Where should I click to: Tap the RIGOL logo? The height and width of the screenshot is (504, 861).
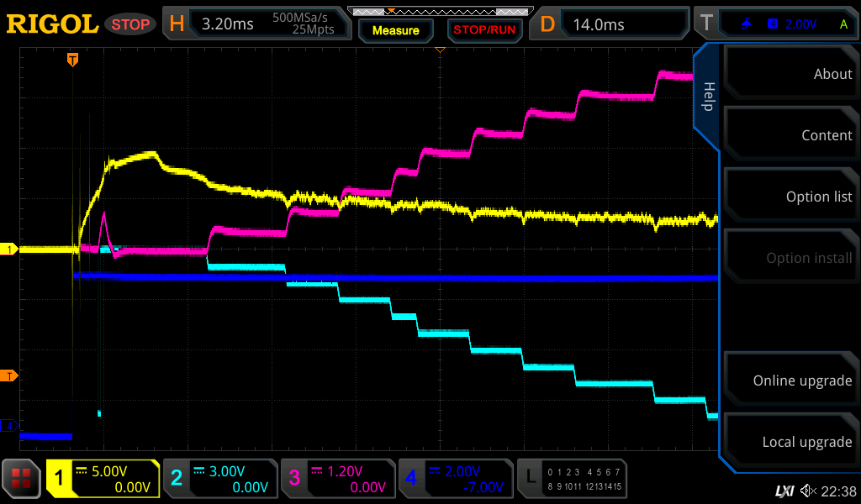[52, 24]
